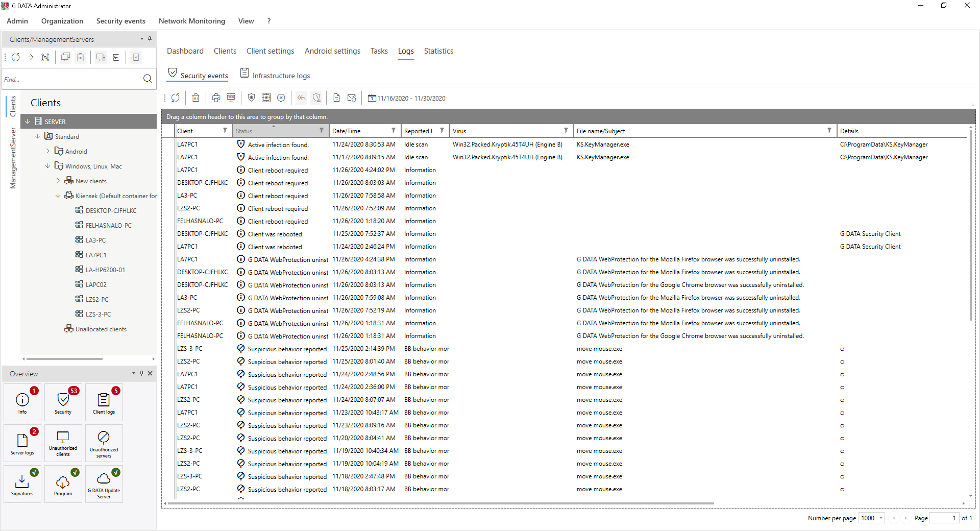Viewport: 980px width, 531px height.
Task: Print the security events log
Action: point(216,98)
